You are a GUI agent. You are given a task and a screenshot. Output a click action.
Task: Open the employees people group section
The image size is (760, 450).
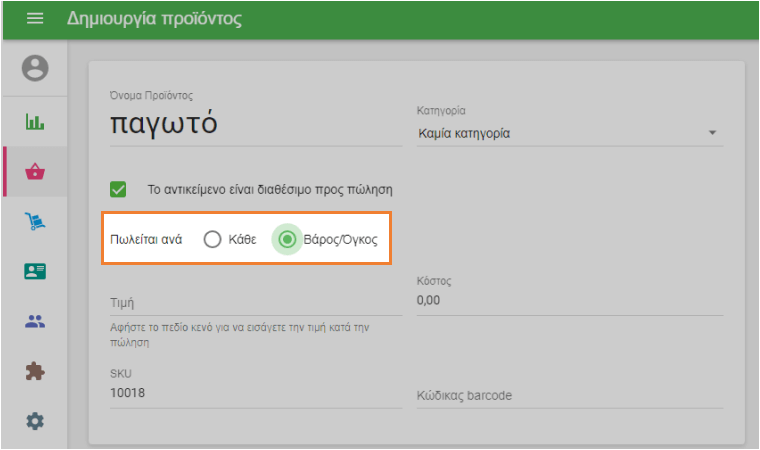point(35,321)
